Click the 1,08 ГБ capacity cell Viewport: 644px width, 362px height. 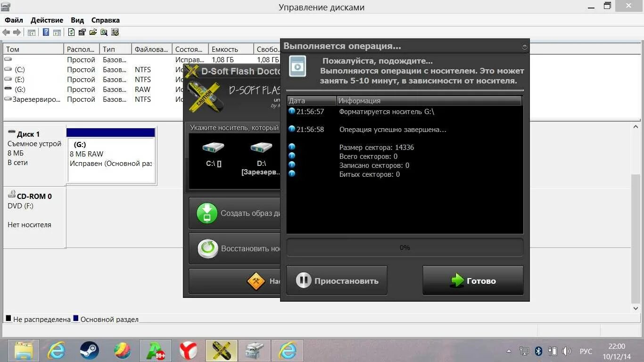point(223,59)
